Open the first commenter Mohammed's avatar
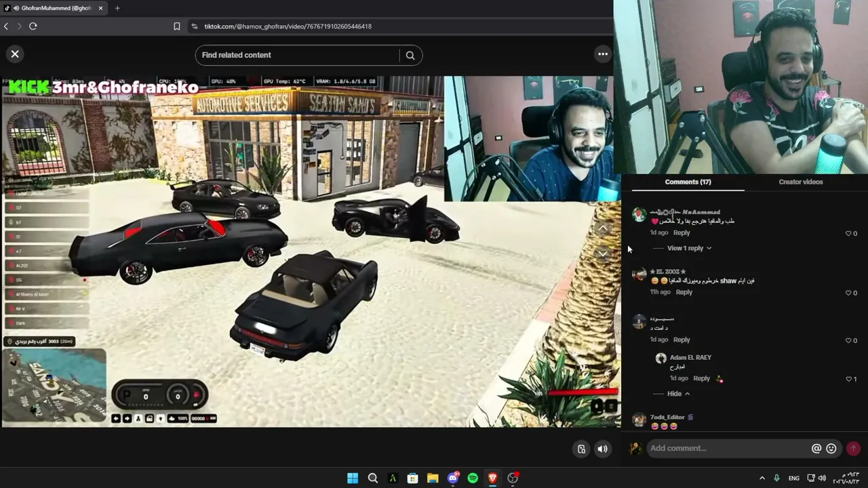Screen dimensions: 868x488 click(x=639, y=215)
